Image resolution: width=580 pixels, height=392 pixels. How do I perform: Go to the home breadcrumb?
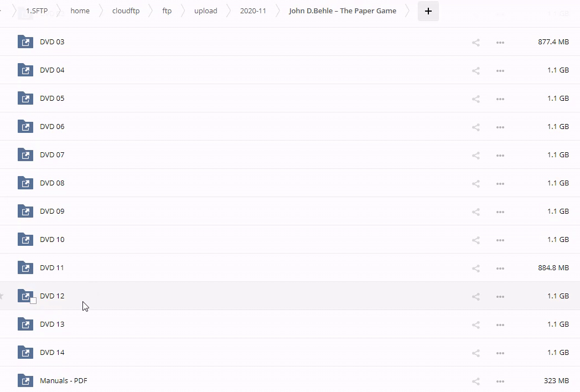[x=80, y=11]
